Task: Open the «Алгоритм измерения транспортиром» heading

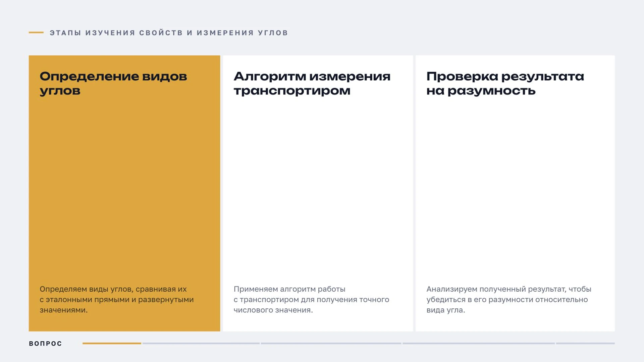Action: click(x=312, y=83)
